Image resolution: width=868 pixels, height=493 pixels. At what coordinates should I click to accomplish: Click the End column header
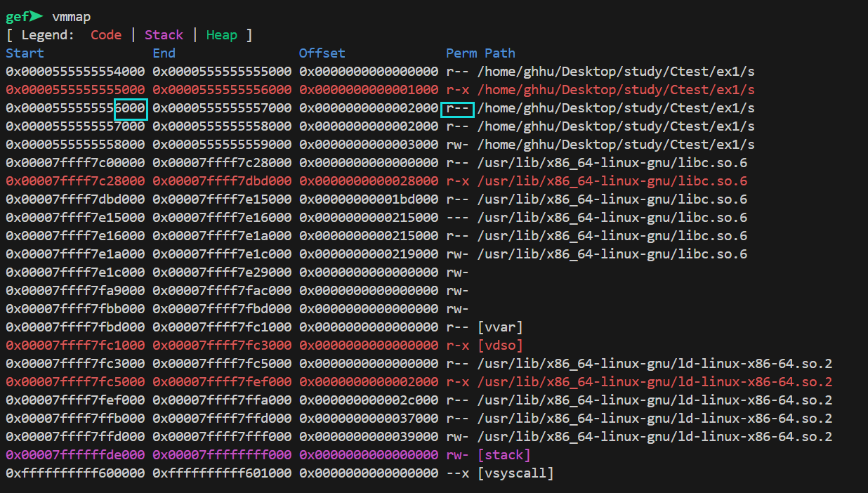pyautogui.click(x=164, y=53)
